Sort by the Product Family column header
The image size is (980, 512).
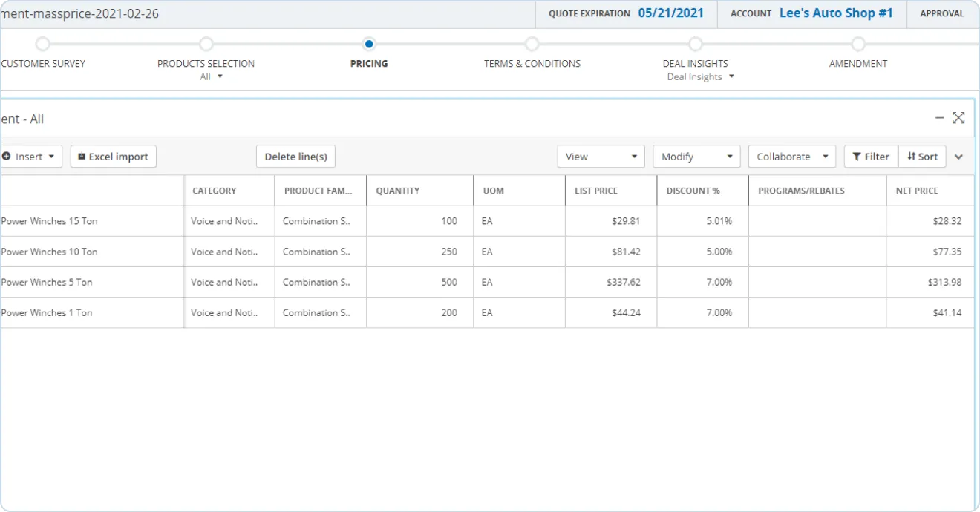[321, 191]
